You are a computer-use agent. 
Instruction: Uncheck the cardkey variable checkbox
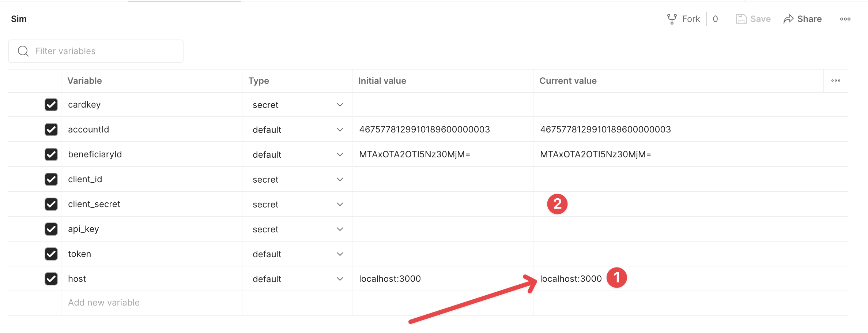click(51, 105)
